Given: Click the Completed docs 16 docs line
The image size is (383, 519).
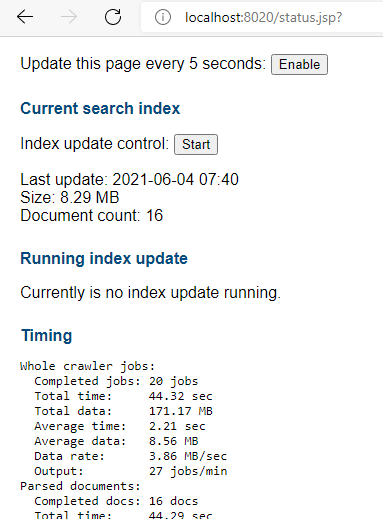Looking at the screenshot, I should (116, 501).
